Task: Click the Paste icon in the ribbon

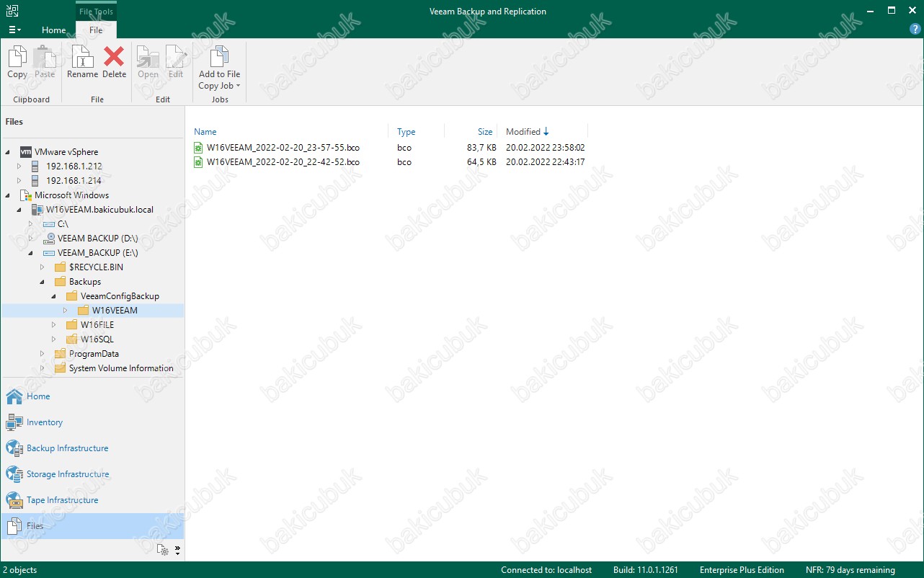Action: point(45,56)
